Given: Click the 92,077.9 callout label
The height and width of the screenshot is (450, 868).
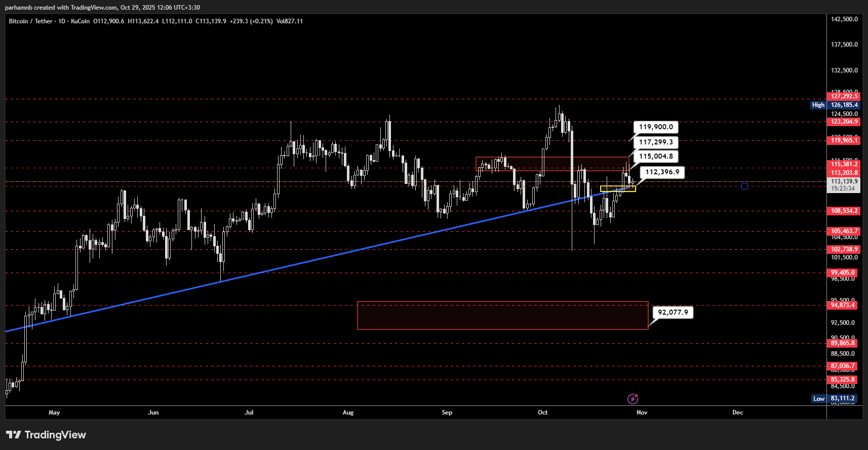Looking at the screenshot, I should pos(673,313).
